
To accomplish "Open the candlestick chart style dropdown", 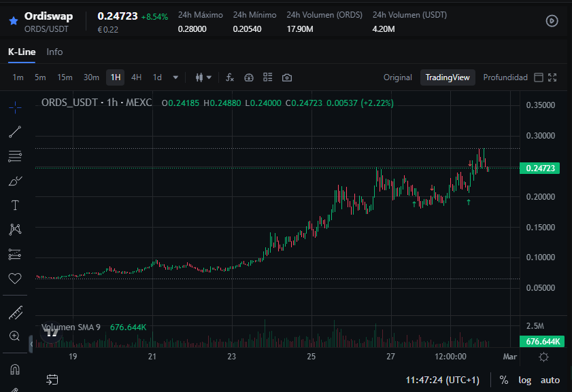I will [203, 77].
